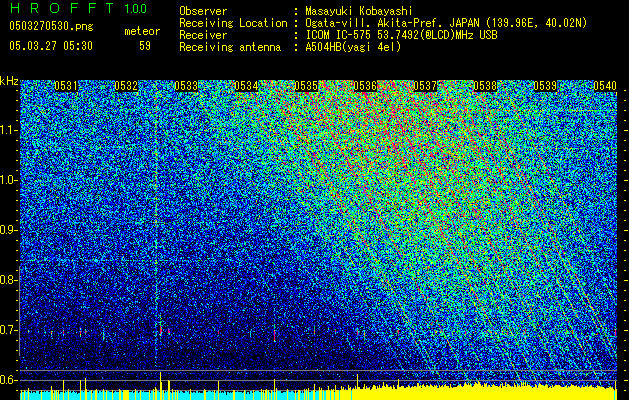Screen dimensions: 629x400
Task: Click the 0534 time marker
Action: (246, 86)
